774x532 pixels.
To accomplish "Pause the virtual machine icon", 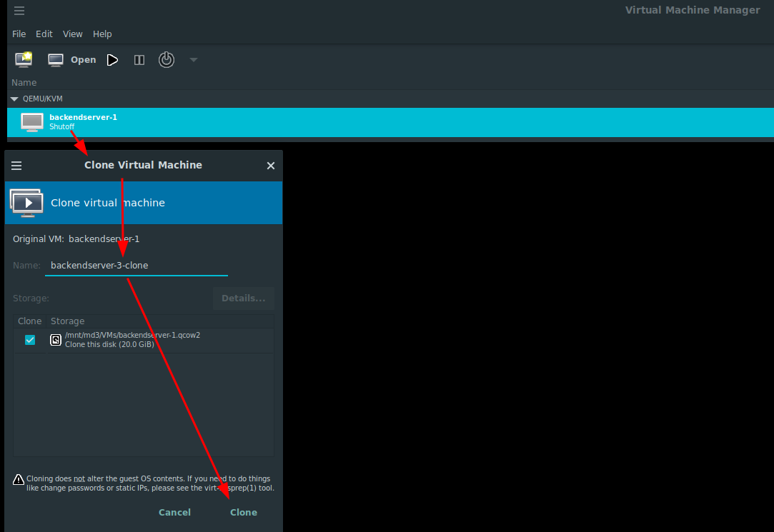I will 139,60.
